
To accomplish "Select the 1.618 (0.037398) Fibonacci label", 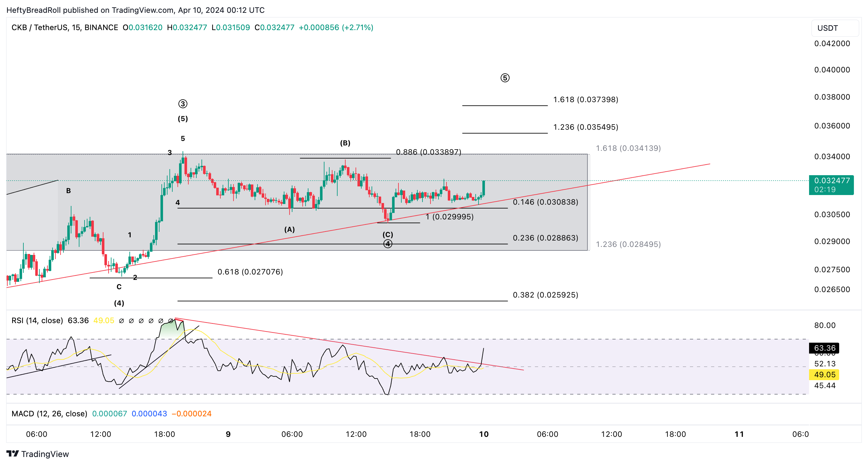I will pos(585,99).
